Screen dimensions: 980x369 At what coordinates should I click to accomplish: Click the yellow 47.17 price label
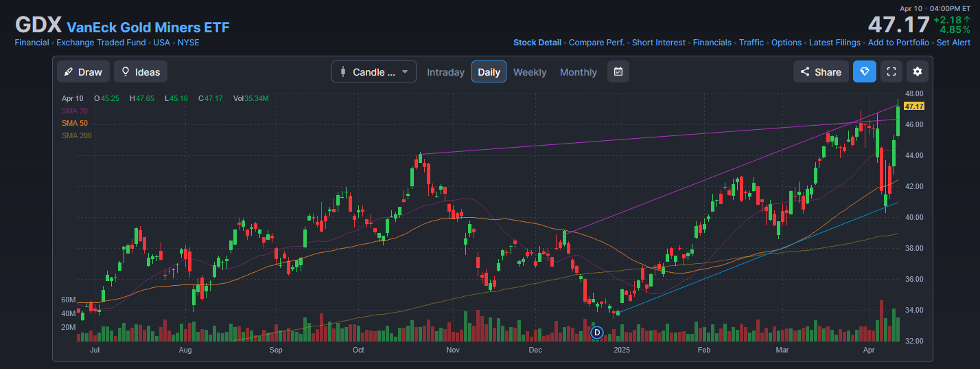click(914, 107)
